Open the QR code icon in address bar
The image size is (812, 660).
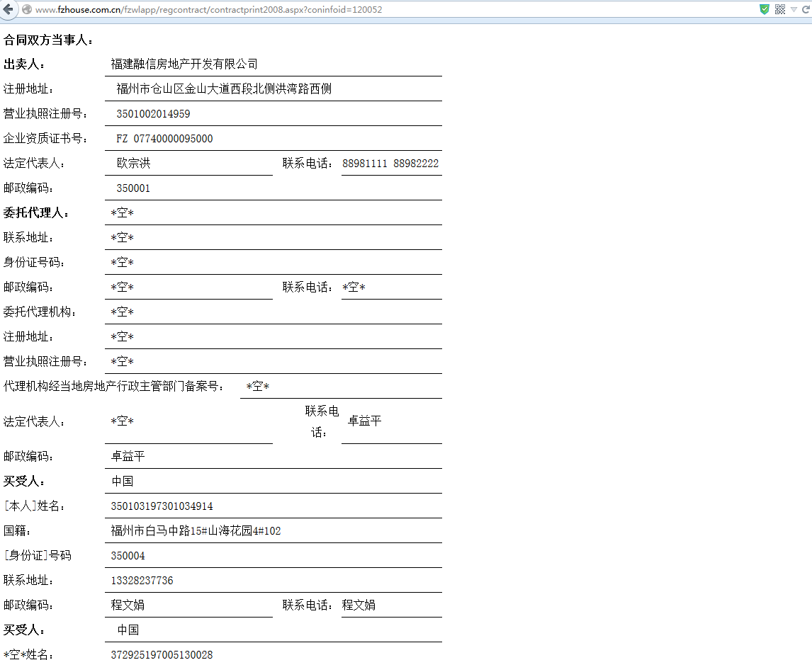coord(780,9)
